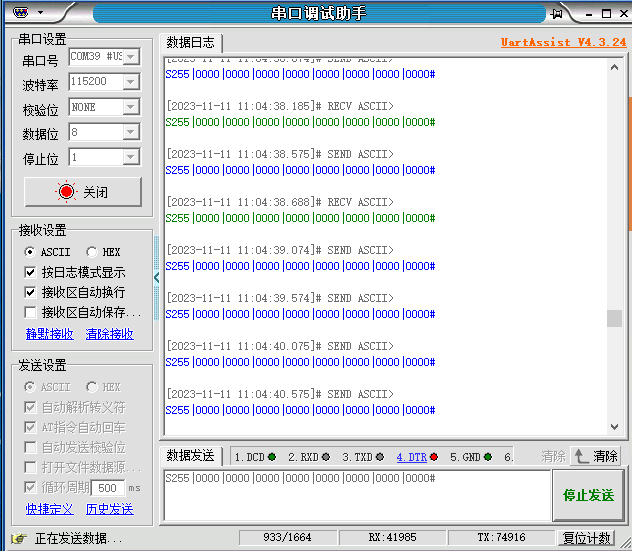Select ASCII send mode radio
This screenshot has height=551, width=632.
[29, 387]
